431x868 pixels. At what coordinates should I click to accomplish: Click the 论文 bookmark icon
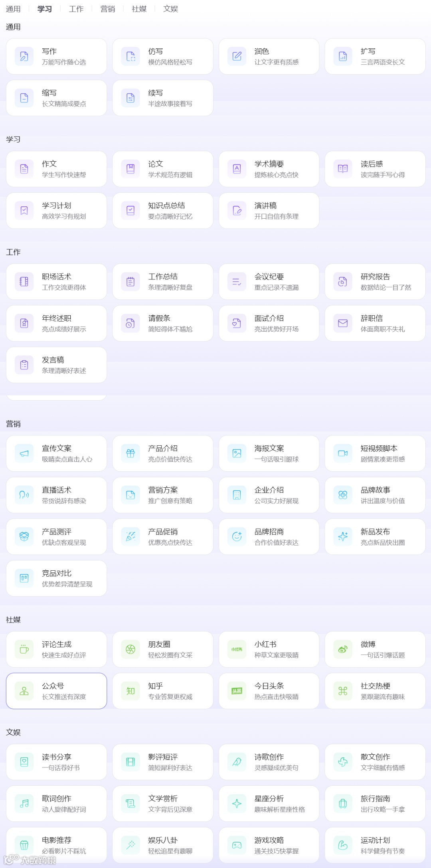130,169
